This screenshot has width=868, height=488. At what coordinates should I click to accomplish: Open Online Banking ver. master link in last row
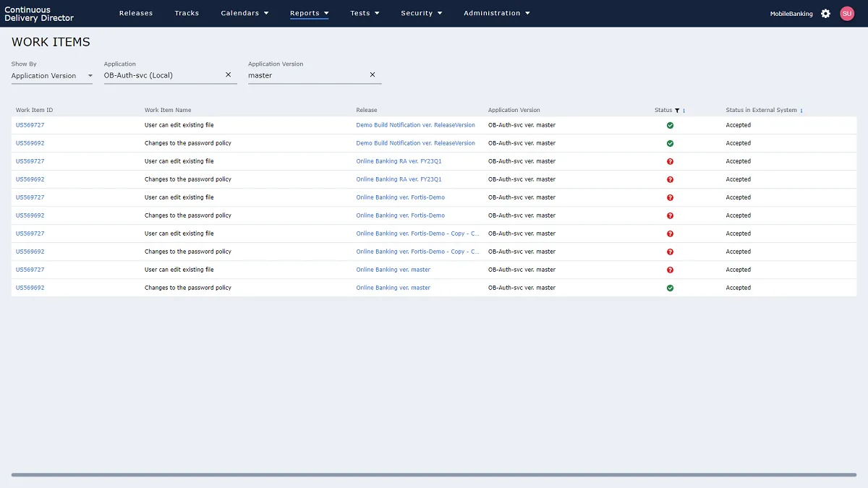[393, 288]
